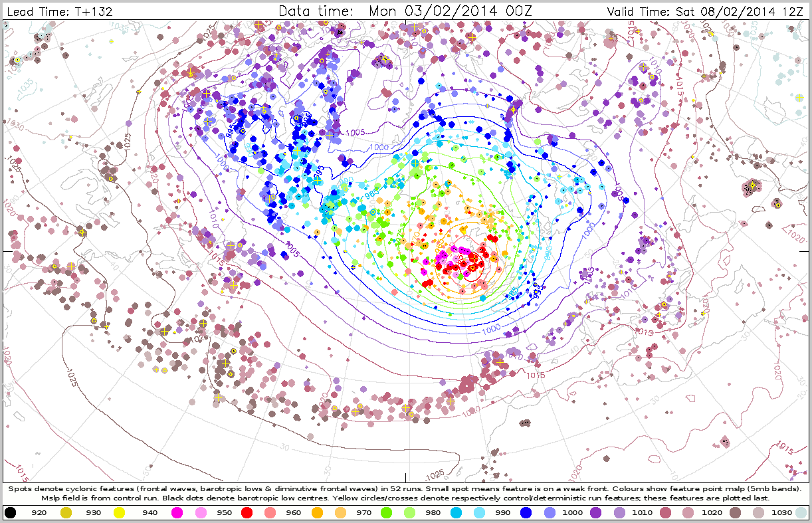The image size is (812, 523).
Task: Click the 1030 legend label
Action: [781, 512]
